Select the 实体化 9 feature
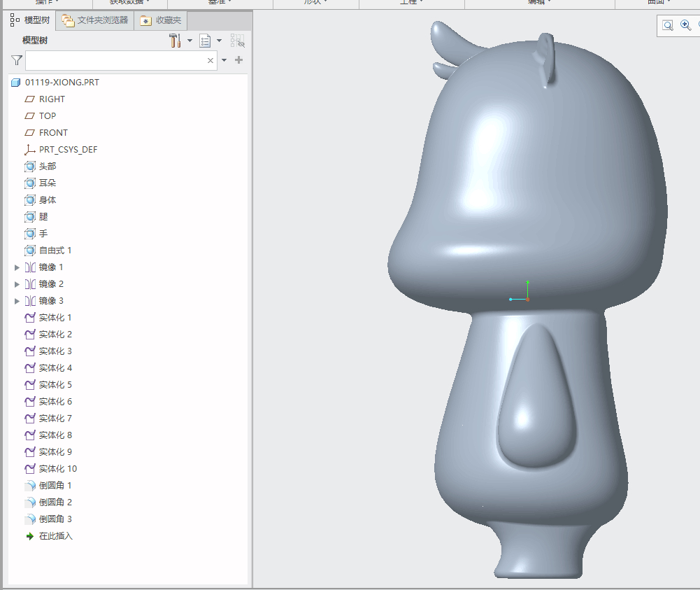The height and width of the screenshot is (590, 700). [48, 452]
